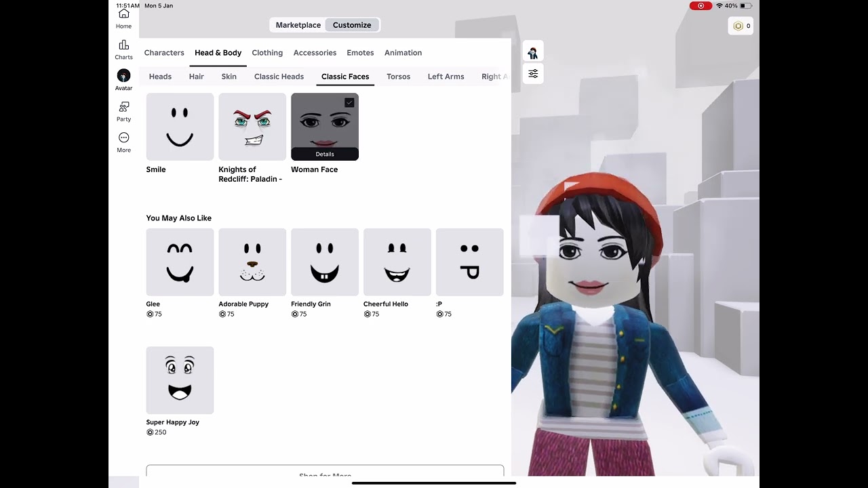Uncheck the Woman Face checkmark
868x488 pixels.
tap(349, 102)
